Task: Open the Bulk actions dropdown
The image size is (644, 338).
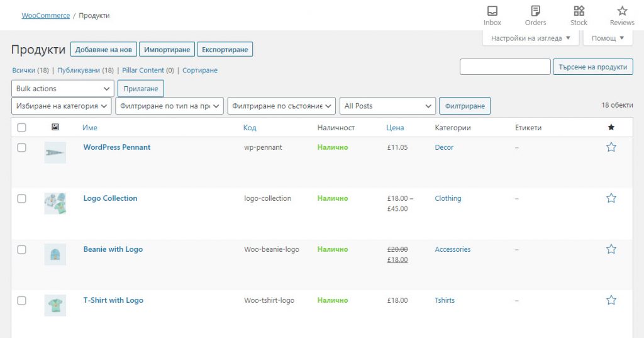Action: click(63, 88)
